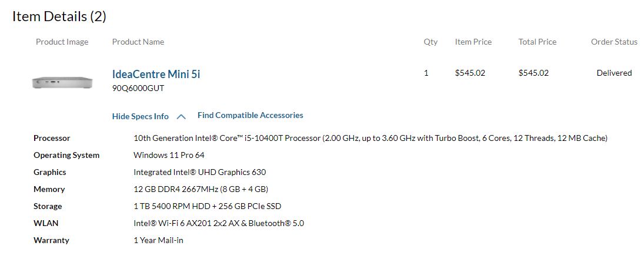This screenshot has width=644, height=256.
Task: Collapse specs with the chevron up icon
Action: click(x=181, y=117)
